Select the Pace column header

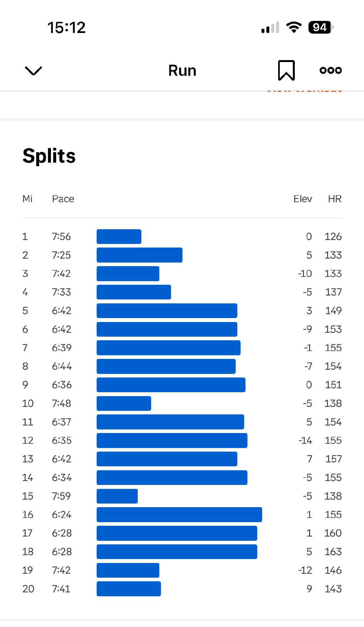pyautogui.click(x=63, y=199)
